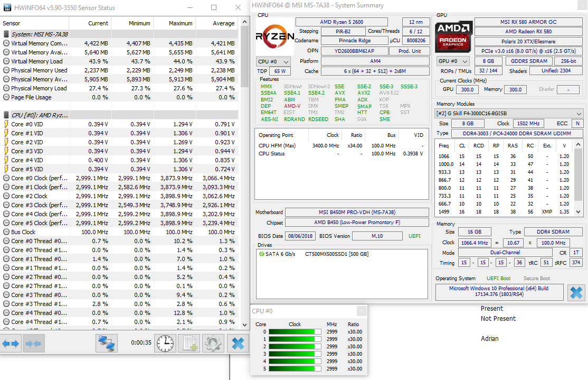
Task: Click the save log file icon
Action: click(x=189, y=344)
